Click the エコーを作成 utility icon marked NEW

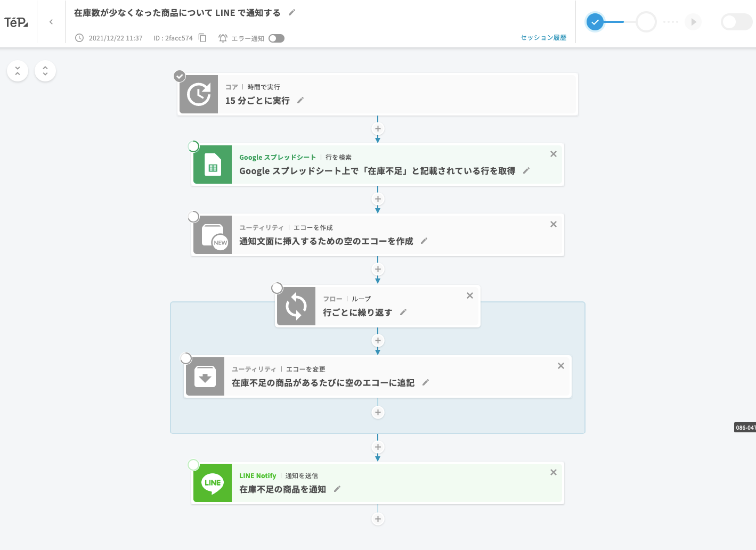pyautogui.click(x=212, y=234)
